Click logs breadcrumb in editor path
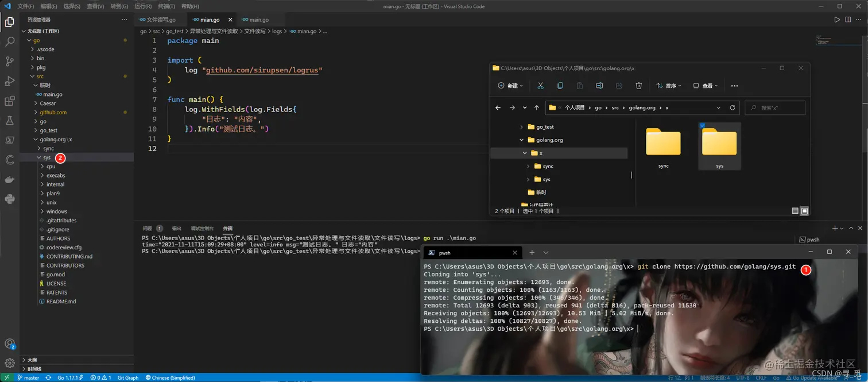The width and height of the screenshot is (868, 382). [x=277, y=32]
